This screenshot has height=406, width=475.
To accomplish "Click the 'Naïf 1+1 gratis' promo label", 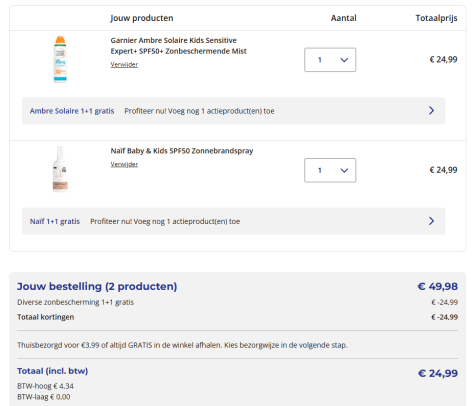I will click(55, 221).
